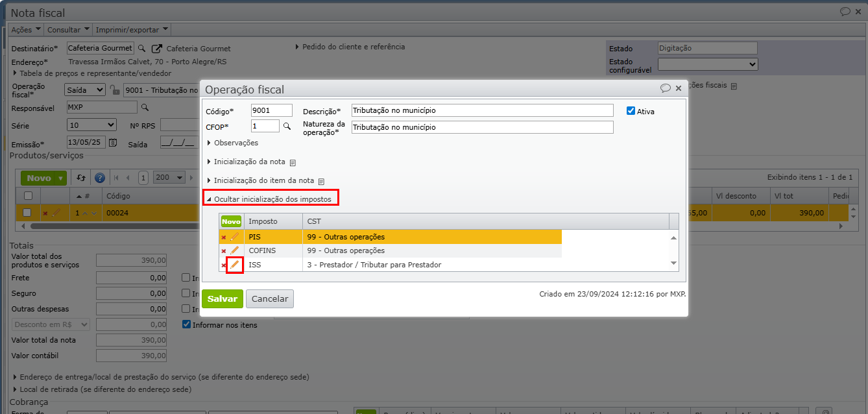Image resolution: width=868 pixels, height=414 pixels.
Task: Expand Pedido do cliente e referência
Action: point(350,47)
